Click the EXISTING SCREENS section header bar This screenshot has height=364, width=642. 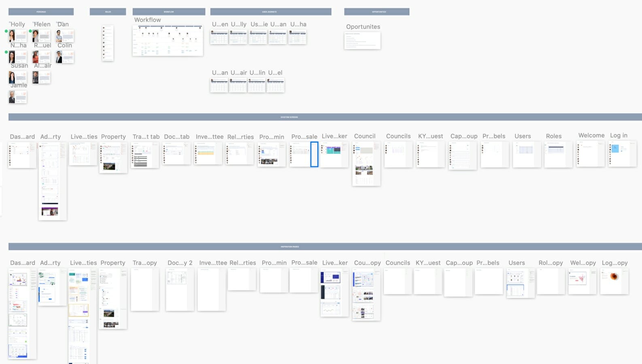[325, 117]
